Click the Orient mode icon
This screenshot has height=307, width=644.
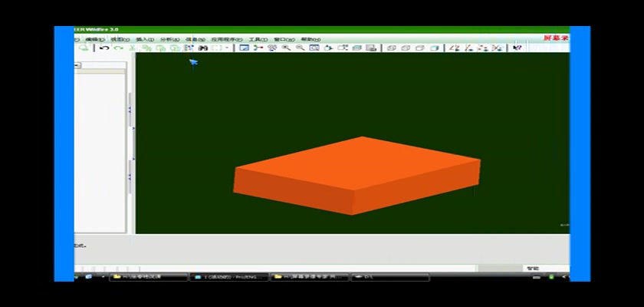272,48
